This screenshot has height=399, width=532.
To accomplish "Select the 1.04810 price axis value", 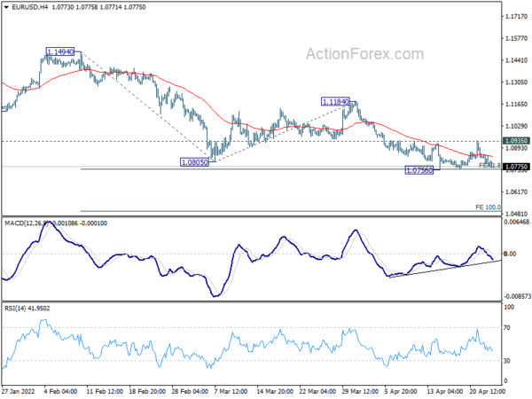I will point(516,214).
